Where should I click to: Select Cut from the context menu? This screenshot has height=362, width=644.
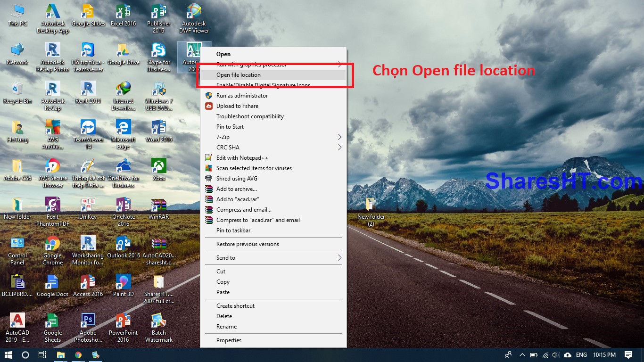273,271
